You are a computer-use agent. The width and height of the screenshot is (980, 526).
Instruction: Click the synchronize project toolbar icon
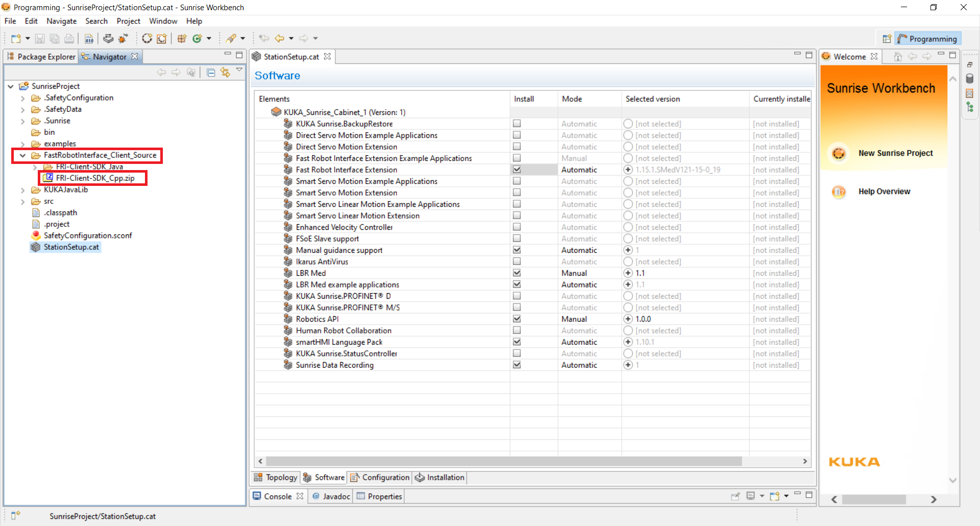point(108,39)
